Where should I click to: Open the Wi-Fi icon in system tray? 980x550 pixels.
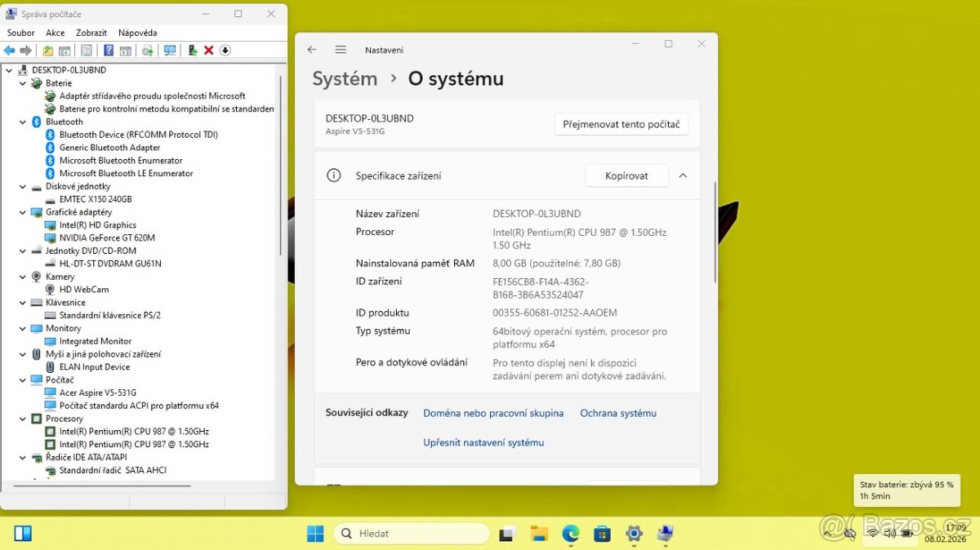click(872, 533)
